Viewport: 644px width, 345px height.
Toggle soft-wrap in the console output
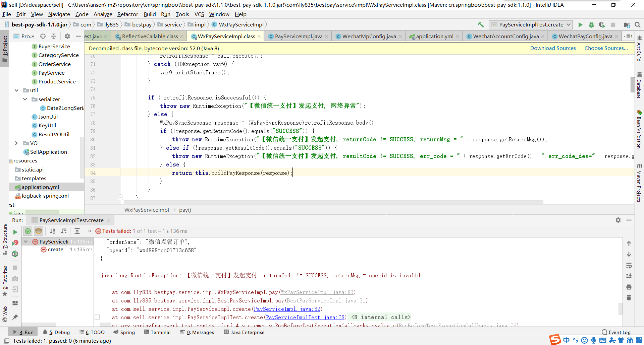629,266
